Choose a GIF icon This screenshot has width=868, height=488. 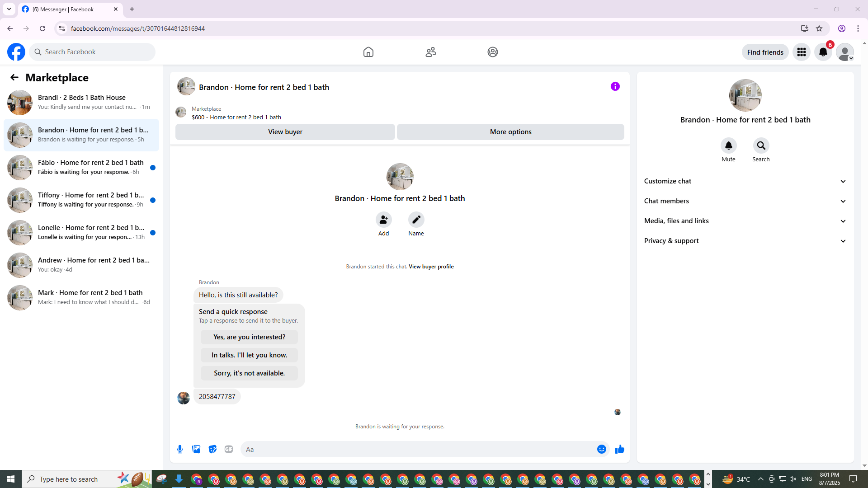(x=229, y=449)
